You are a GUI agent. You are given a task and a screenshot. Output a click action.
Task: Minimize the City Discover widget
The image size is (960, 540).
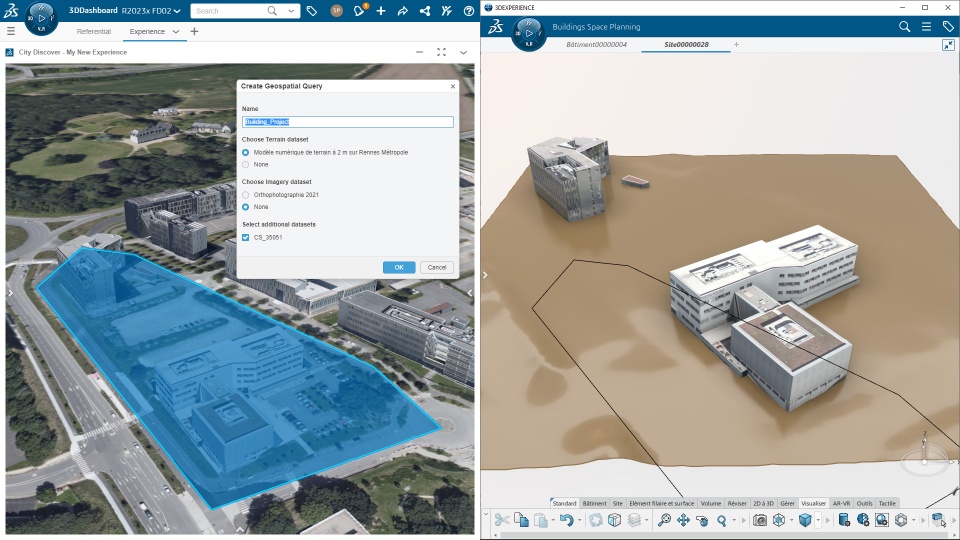(x=419, y=52)
